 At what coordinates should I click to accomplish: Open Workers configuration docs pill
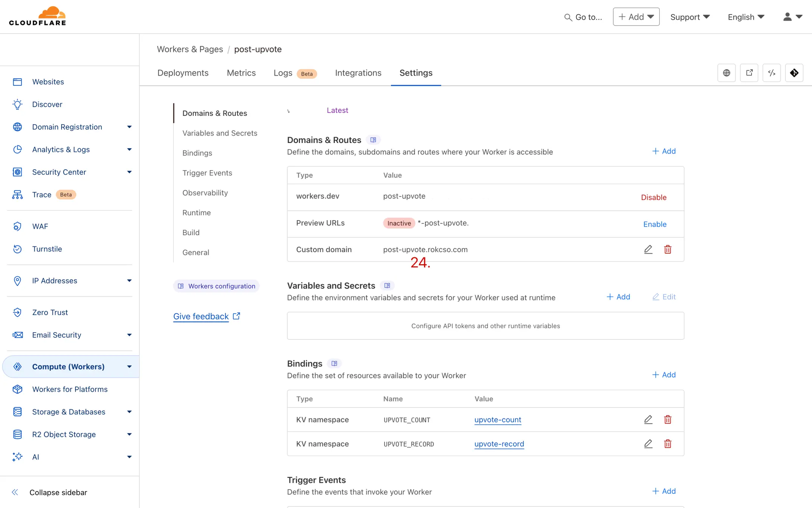click(216, 286)
